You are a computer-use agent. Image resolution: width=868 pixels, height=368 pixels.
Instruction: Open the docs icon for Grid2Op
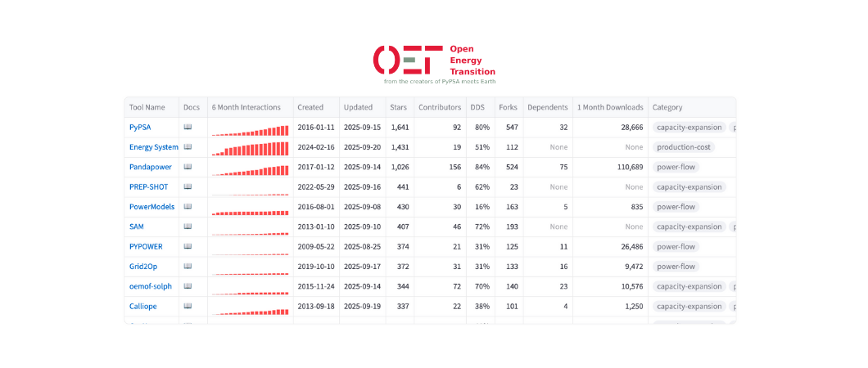188,267
